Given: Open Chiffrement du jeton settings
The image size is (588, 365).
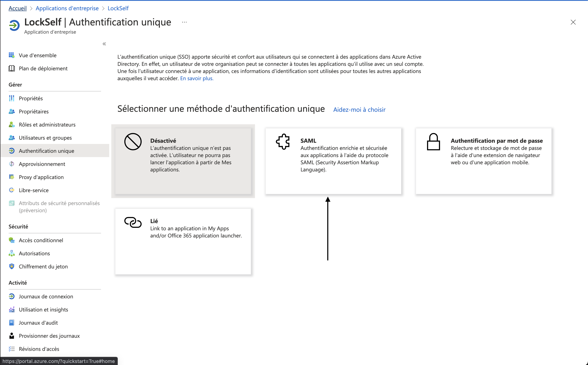Looking at the screenshot, I should point(43,266).
